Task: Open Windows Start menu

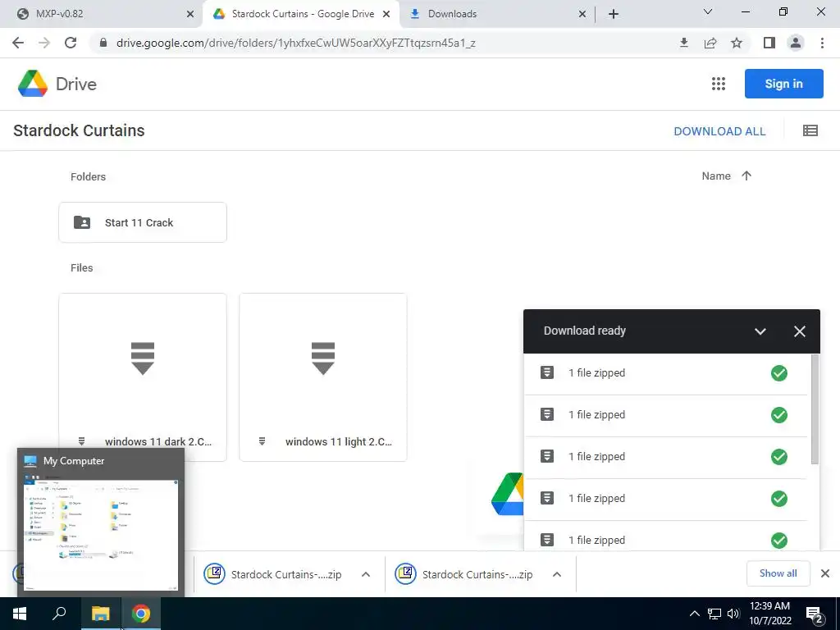Action: [20, 614]
